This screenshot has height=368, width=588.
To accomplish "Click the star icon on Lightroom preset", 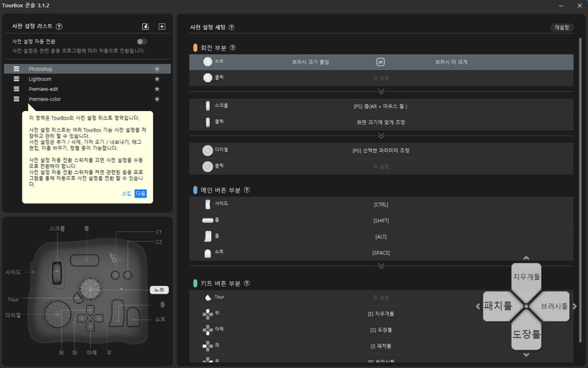I will pyautogui.click(x=157, y=79).
